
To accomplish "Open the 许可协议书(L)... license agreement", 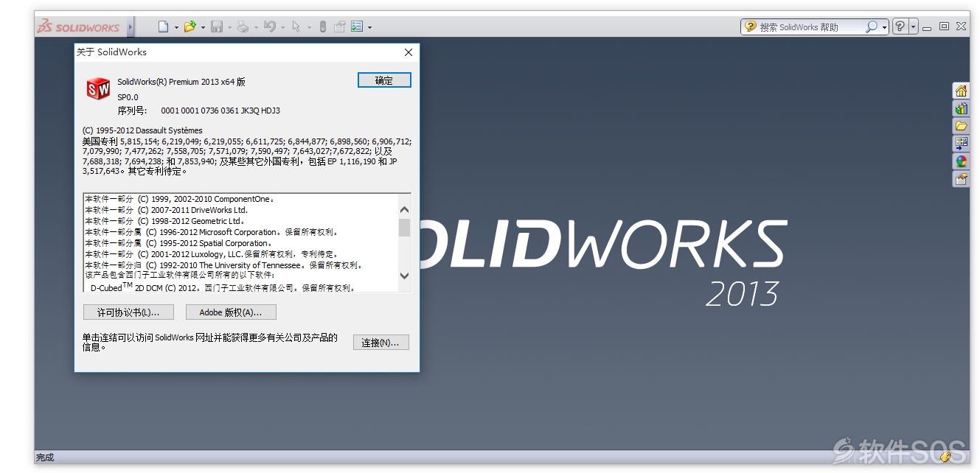I will [x=128, y=312].
